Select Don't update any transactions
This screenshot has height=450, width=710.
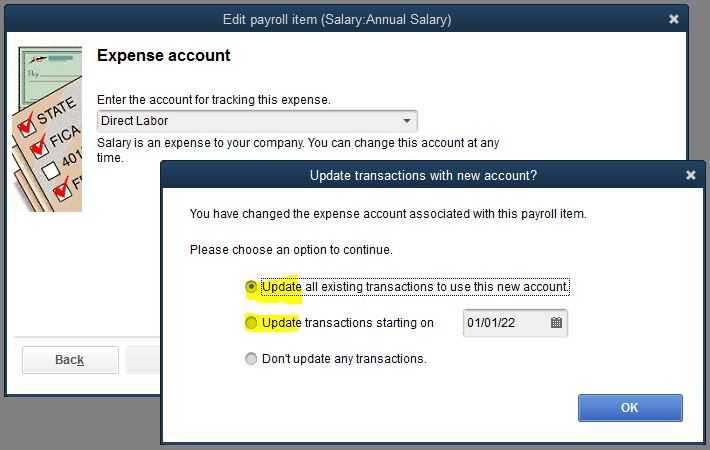[251, 359]
